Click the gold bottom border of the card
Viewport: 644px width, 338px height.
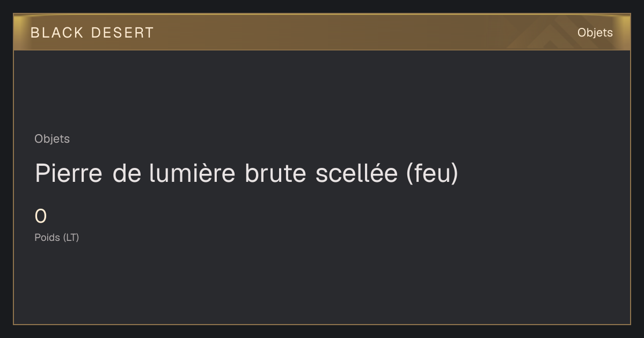tap(322, 324)
